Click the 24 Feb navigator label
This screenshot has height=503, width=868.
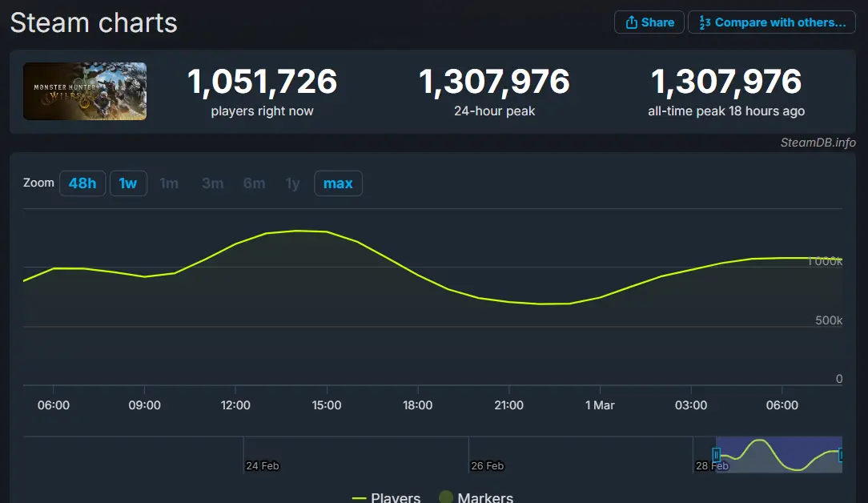(x=263, y=466)
